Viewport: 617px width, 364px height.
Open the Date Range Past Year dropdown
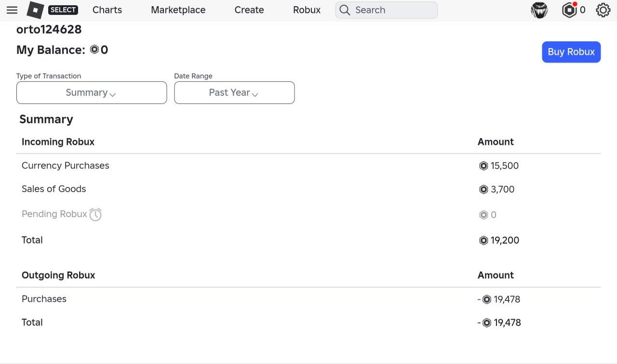[x=234, y=92]
